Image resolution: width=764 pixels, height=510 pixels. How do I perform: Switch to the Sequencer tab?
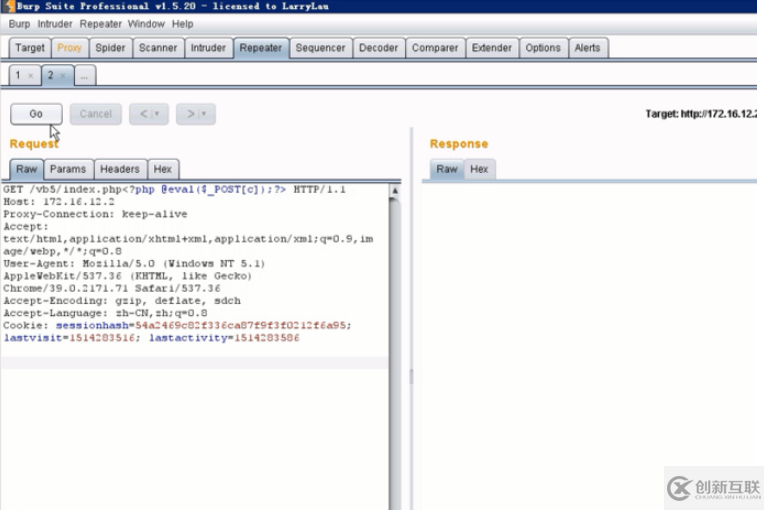(x=320, y=48)
